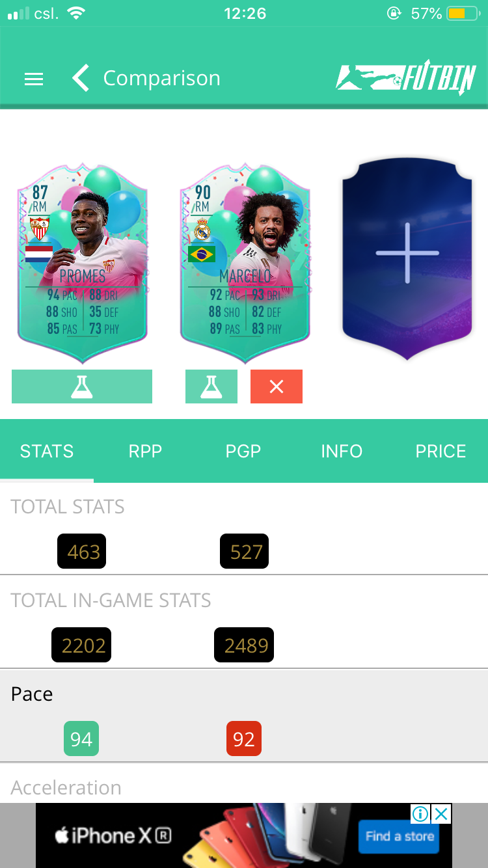Switch to the RPP tab
The image size is (488, 868).
coord(145,451)
